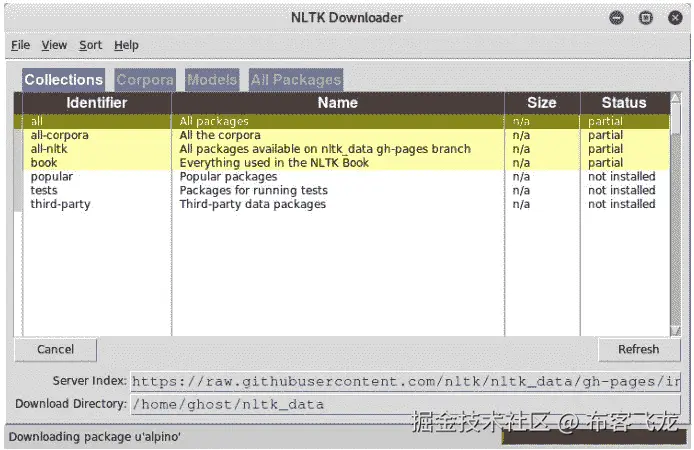Switch to the All Packages tab

point(296,80)
